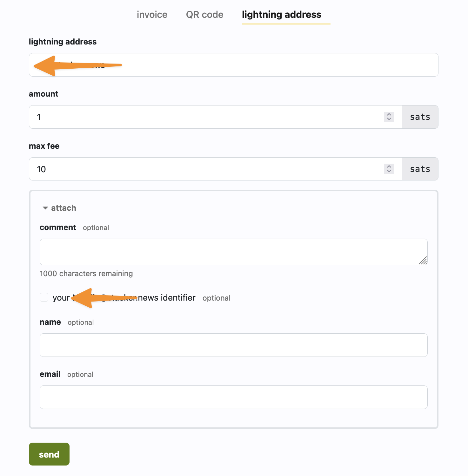This screenshot has width=468, height=476.
Task: Focus the optional email input
Action: tap(233, 397)
